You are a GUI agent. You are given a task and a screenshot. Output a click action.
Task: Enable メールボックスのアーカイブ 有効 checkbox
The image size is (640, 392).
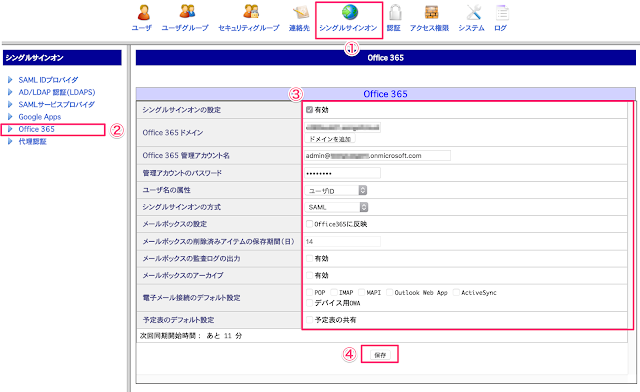pyautogui.click(x=309, y=275)
